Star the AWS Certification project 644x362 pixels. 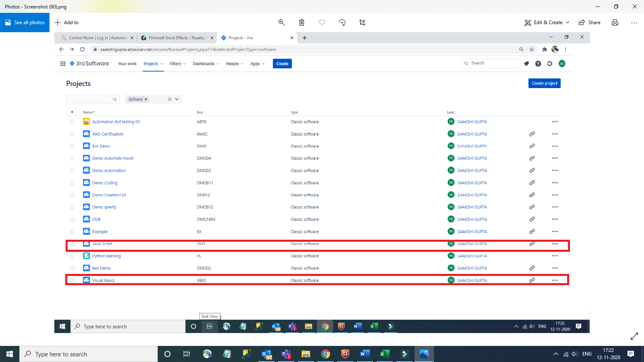(x=72, y=134)
